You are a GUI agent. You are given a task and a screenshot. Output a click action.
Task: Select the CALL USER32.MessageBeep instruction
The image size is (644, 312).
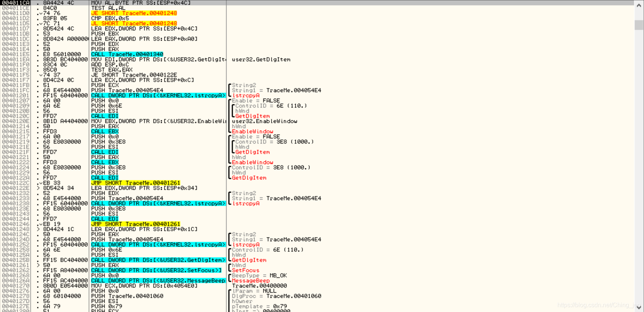click(158, 280)
